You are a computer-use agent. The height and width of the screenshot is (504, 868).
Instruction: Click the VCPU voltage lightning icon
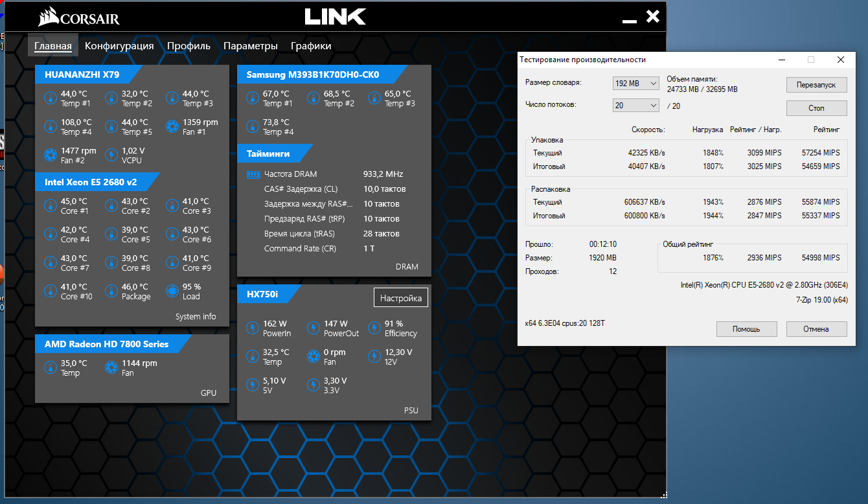click(111, 155)
